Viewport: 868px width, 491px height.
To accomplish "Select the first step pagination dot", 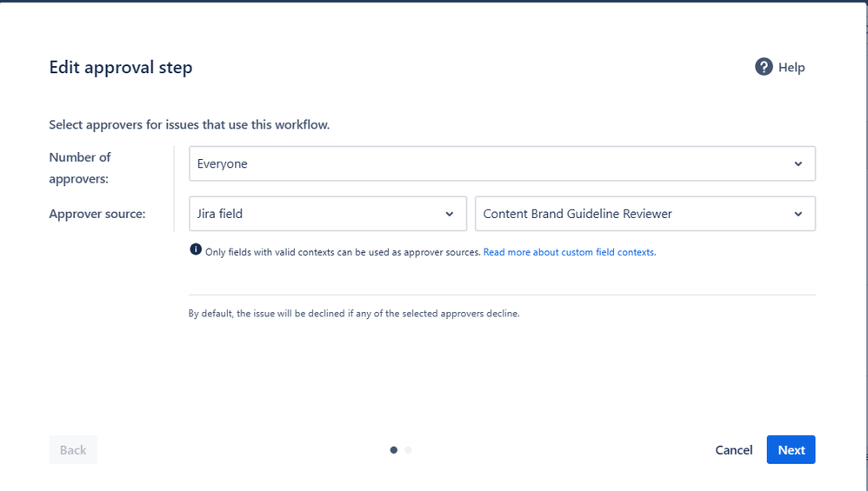I will point(394,450).
